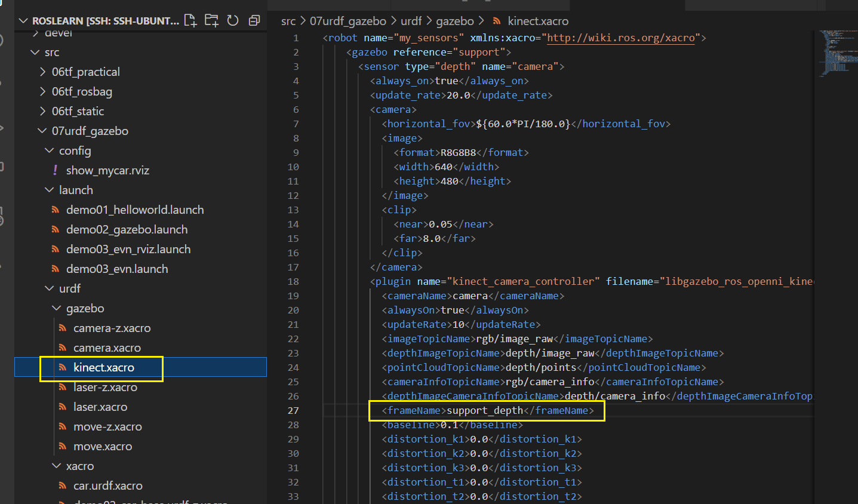
Task: Expand the 06tf_static folder
Action: (42, 111)
